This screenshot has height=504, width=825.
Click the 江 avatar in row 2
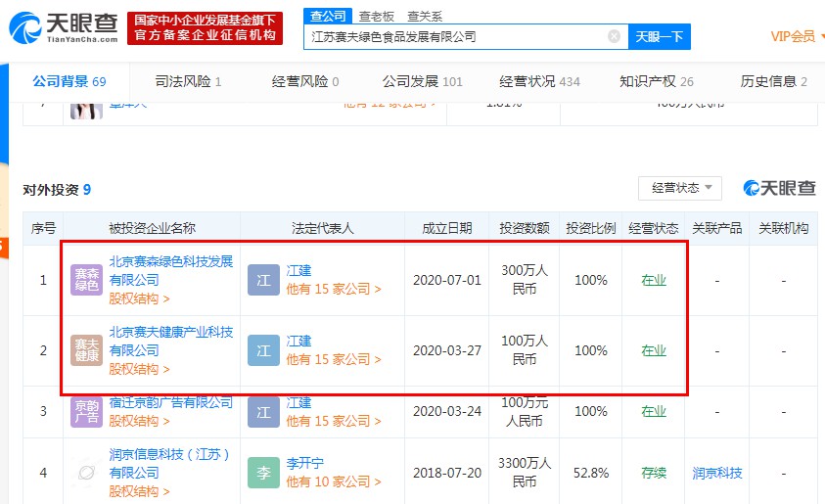[263, 350]
